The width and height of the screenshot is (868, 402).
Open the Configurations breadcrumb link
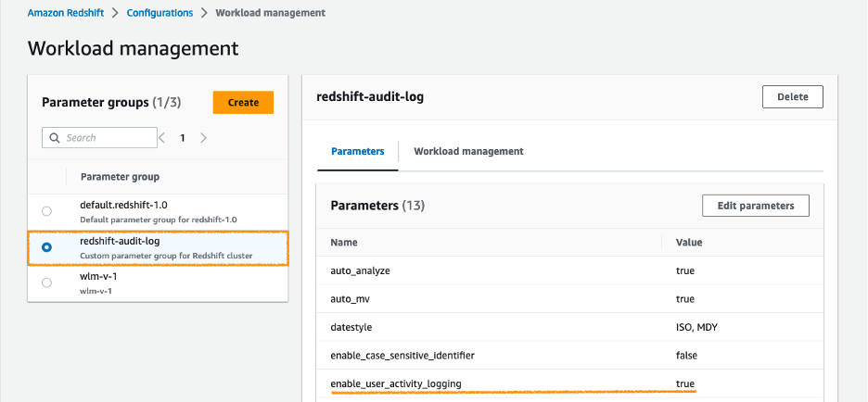click(x=158, y=13)
